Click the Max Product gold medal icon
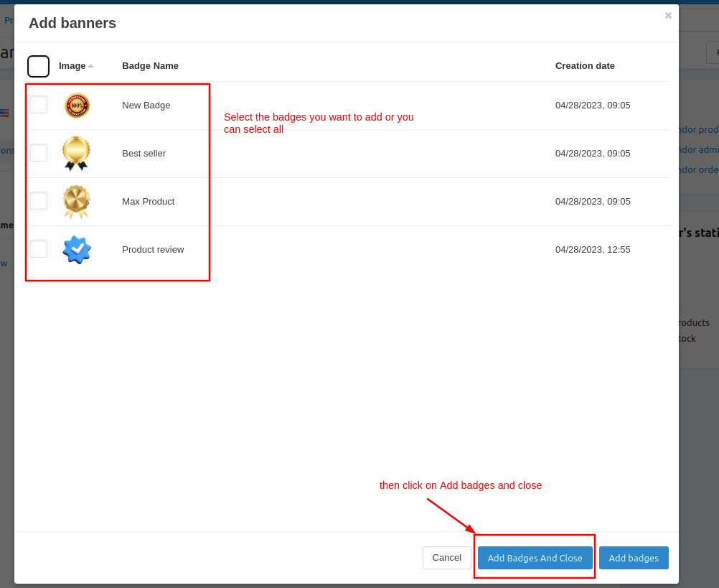This screenshot has height=588, width=719. pos(76,202)
